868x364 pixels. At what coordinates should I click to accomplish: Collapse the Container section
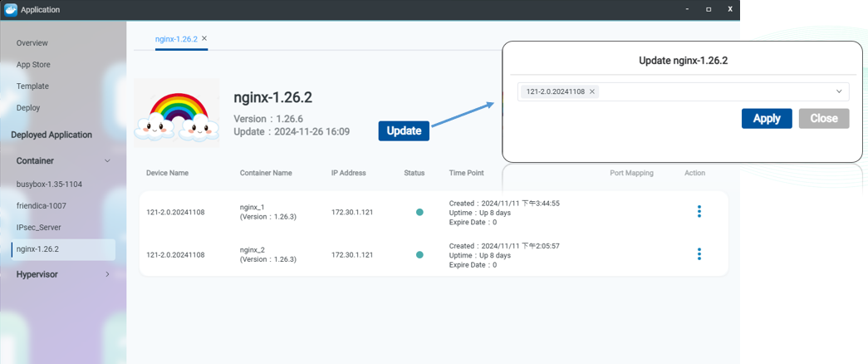tap(107, 160)
